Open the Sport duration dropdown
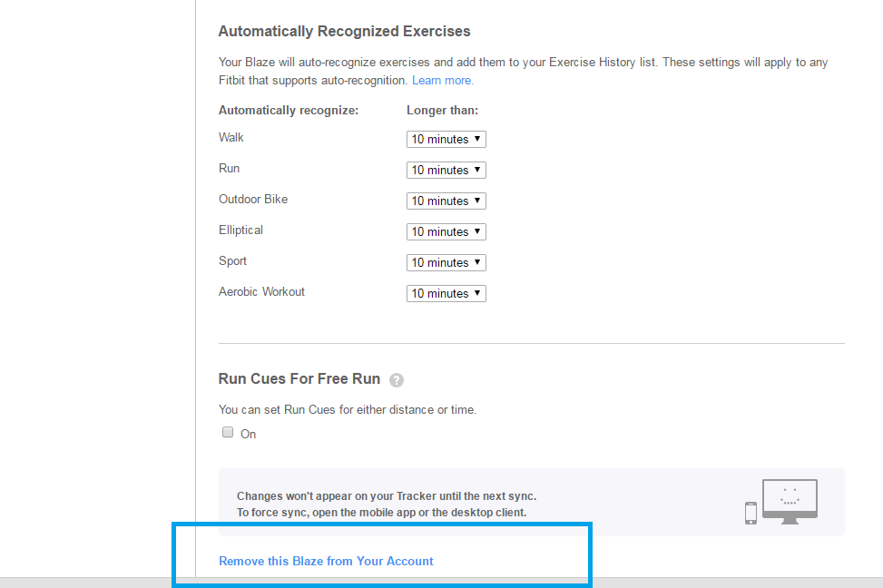The image size is (883, 588). click(x=446, y=263)
